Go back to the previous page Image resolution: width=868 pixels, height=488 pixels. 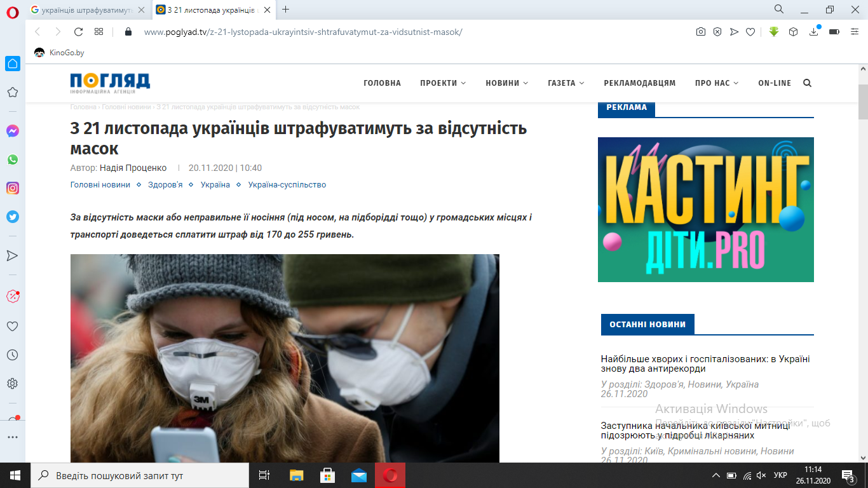click(37, 32)
